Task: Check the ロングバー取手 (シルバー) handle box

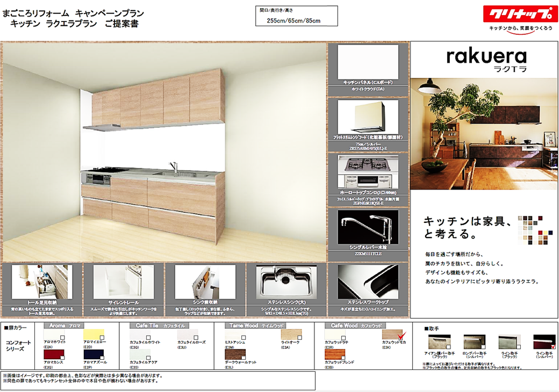Action: 483,346
